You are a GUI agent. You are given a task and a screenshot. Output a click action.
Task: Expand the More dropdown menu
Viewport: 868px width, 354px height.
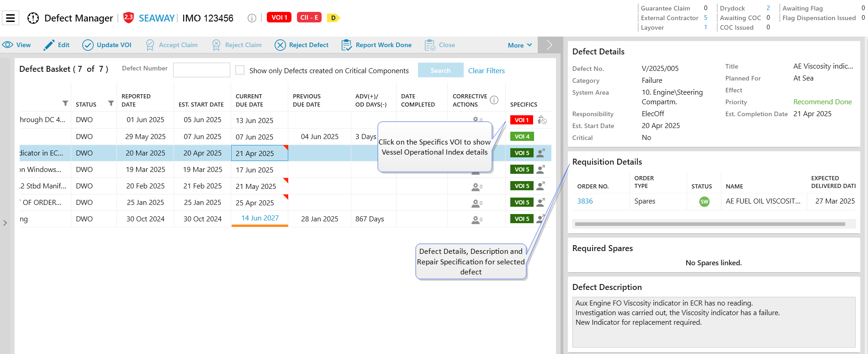click(x=520, y=45)
